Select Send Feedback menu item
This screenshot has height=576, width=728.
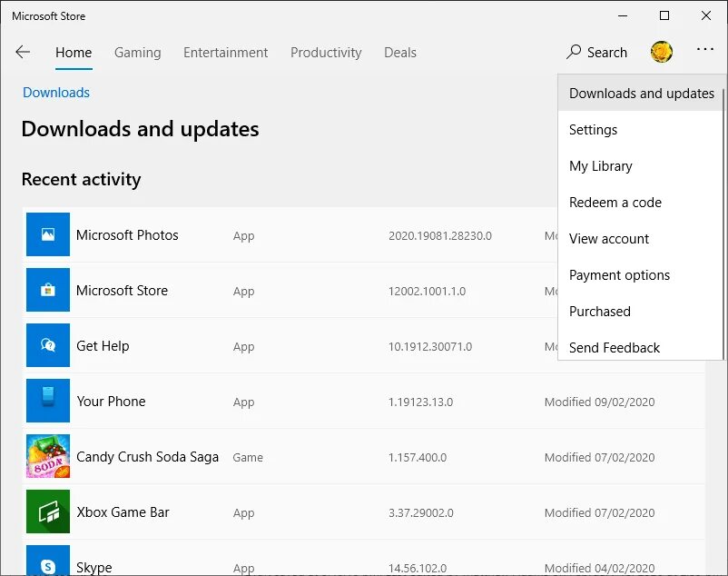click(x=615, y=348)
